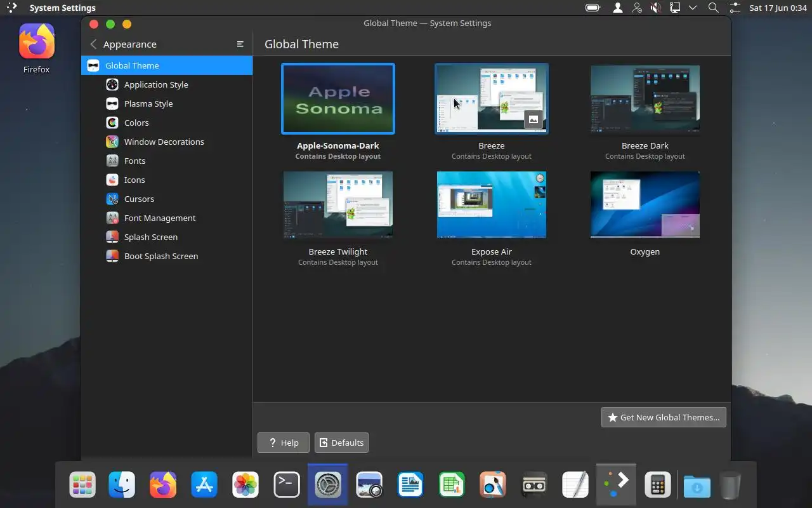Launch the Terminal from the dock
The image size is (812, 508).
(287, 485)
